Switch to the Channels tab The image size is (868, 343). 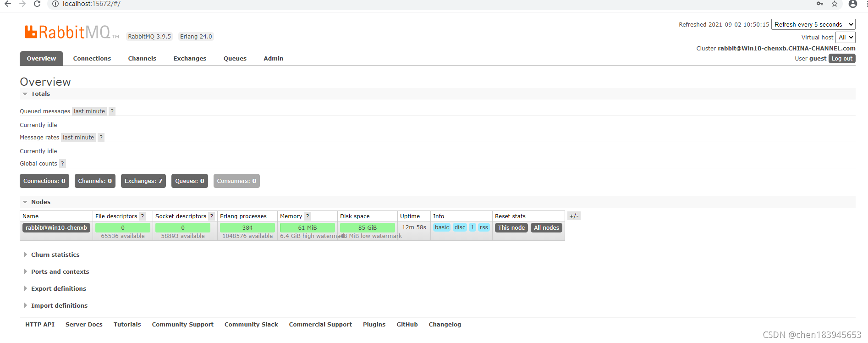pyautogui.click(x=142, y=58)
